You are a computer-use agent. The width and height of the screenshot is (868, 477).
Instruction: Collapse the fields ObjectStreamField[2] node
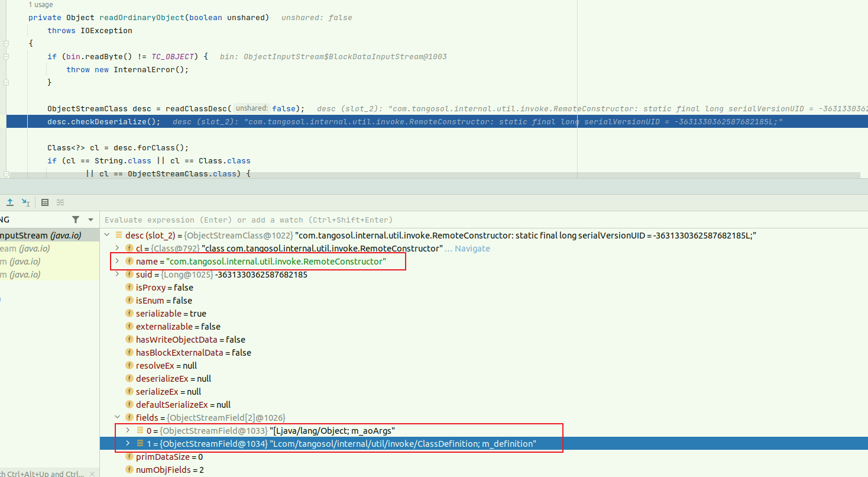tap(117, 418)
